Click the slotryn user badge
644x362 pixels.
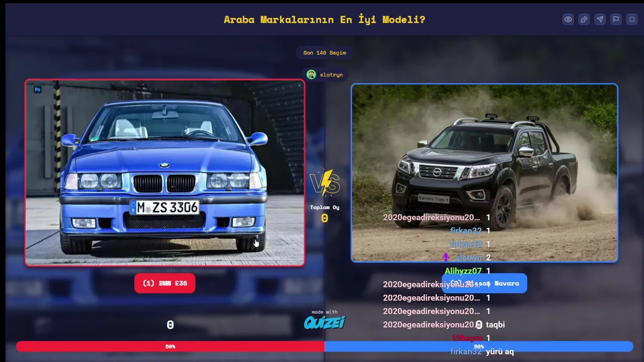(325, 74)
